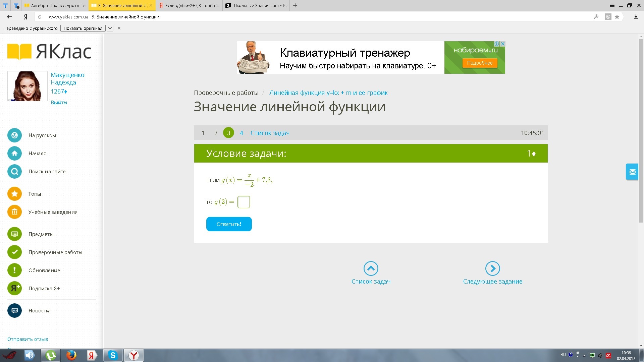Click the Показать оригинал button
Viewport: 644px width, 362px height.
tap(83, 28)
